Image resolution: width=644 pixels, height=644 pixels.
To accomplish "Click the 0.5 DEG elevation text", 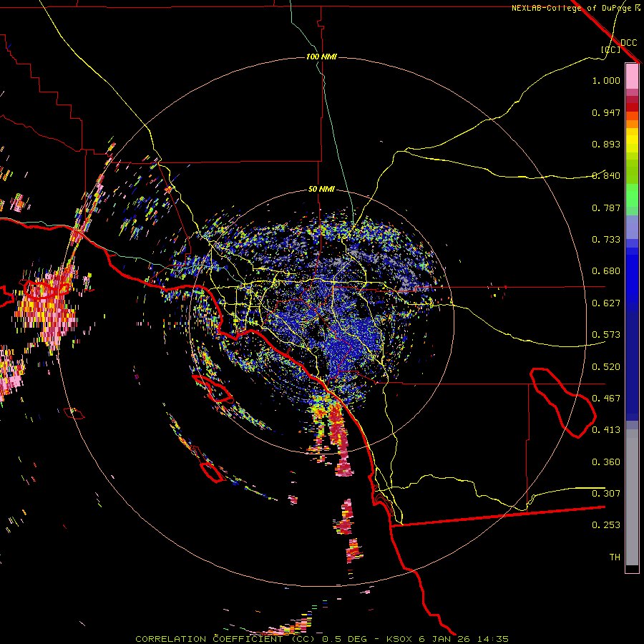I will [344, 639].
